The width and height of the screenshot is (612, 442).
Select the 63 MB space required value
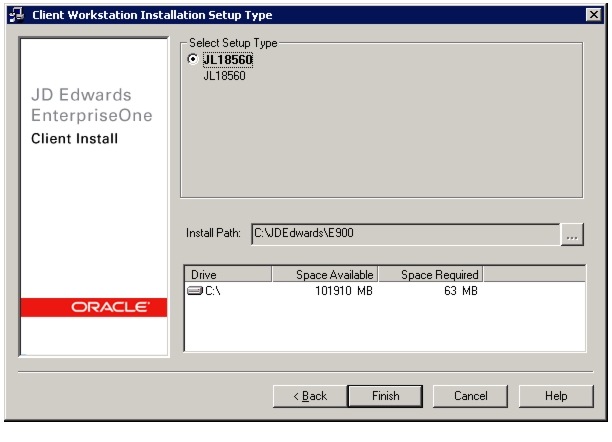click(461, 291)
